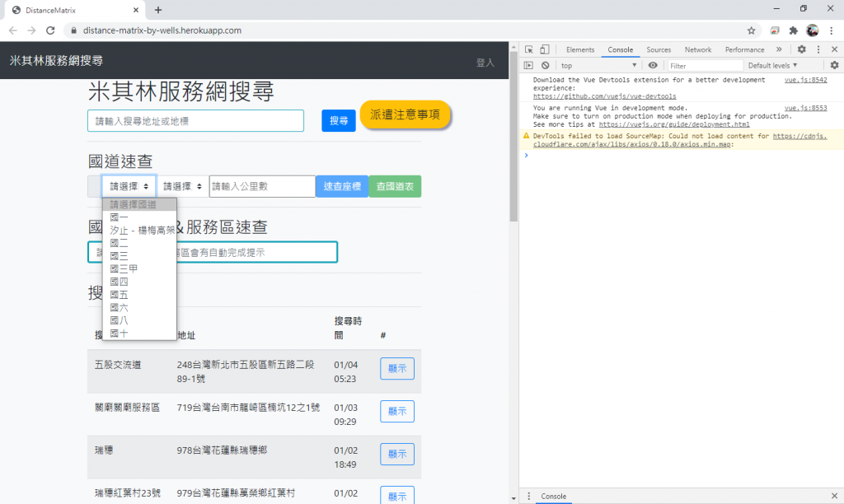Click the 米其林服務網搜尋 navbar brand
Viewport: 844px width, 504px height.
click(56, 60)
